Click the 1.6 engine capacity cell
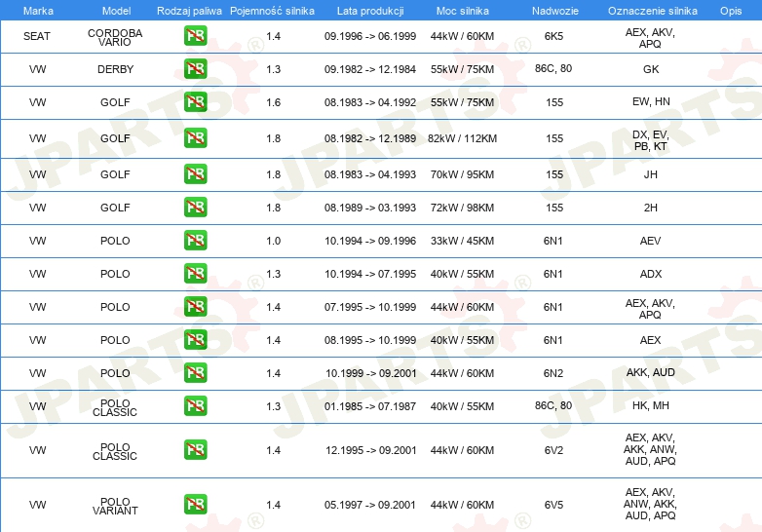The image size is (762, 532). (x=273, y=102)
